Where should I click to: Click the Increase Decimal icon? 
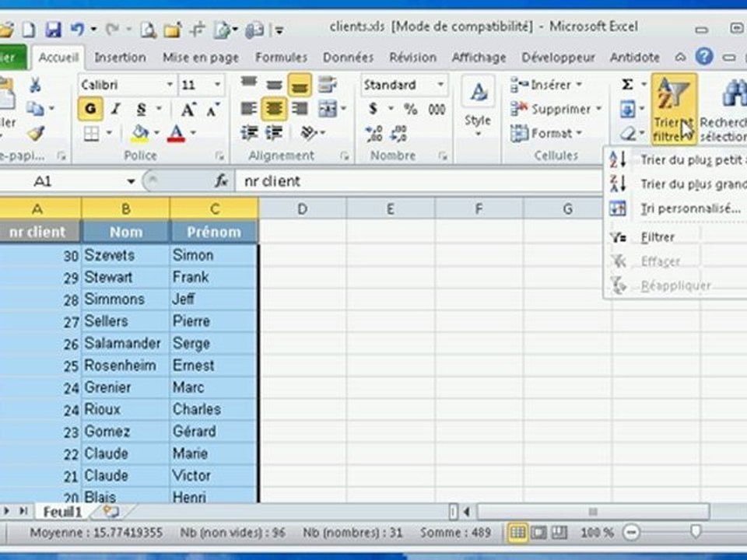[374, 134]
